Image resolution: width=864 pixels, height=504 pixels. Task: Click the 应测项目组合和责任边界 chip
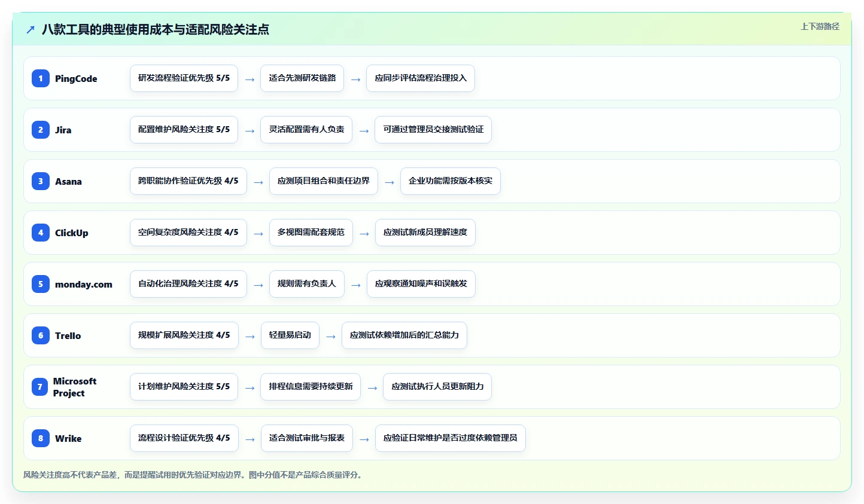(x=324, y=181)
